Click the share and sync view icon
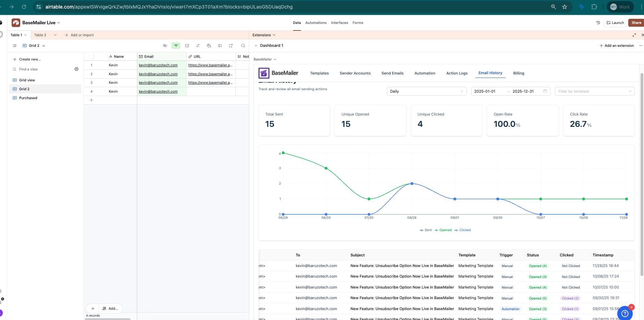Viewport: 644px width, 320px height. click(231, 45)
